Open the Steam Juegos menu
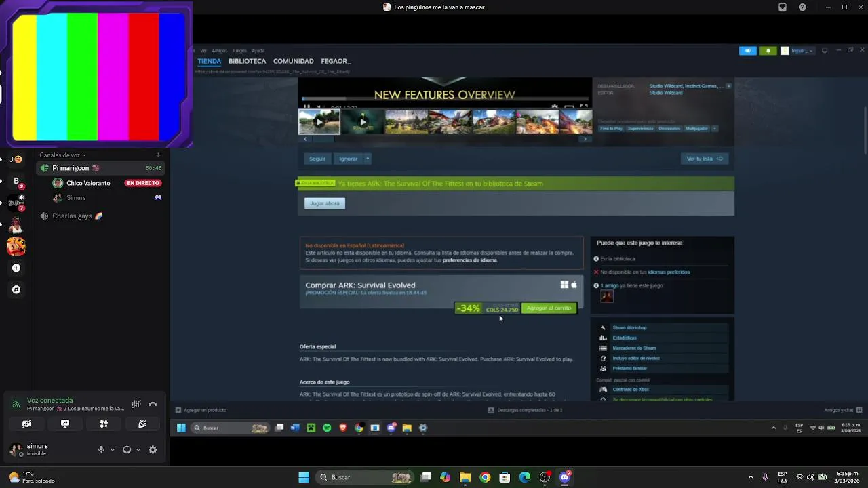 point(239,51)
